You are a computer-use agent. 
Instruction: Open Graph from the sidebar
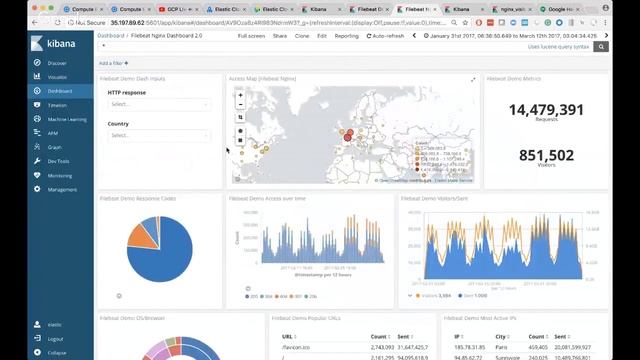coord(54,147)
